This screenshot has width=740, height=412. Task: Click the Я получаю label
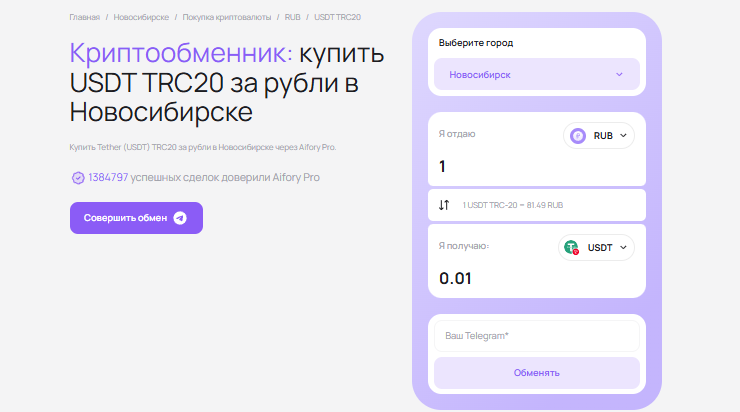point(464,246)
